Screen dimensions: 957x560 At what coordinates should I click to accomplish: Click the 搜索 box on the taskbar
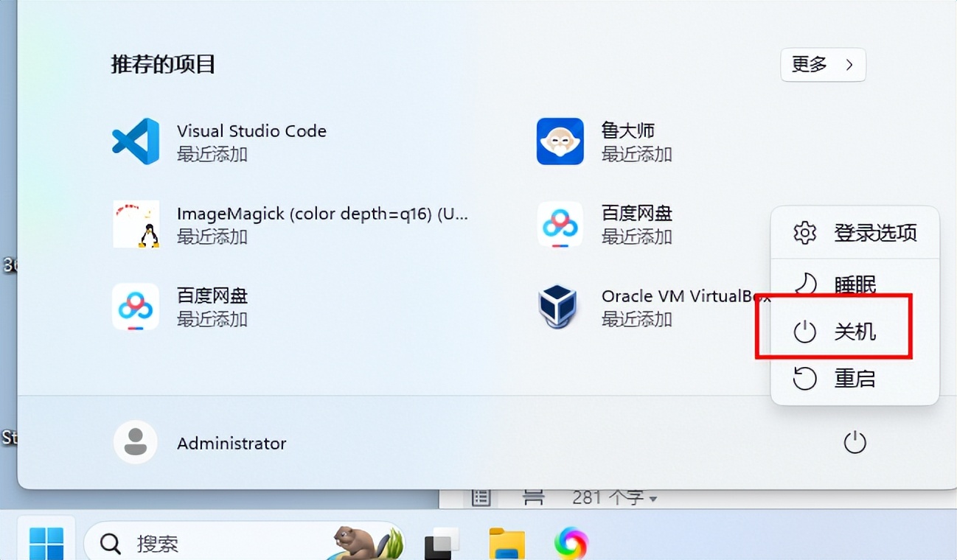tap(243, 544)
